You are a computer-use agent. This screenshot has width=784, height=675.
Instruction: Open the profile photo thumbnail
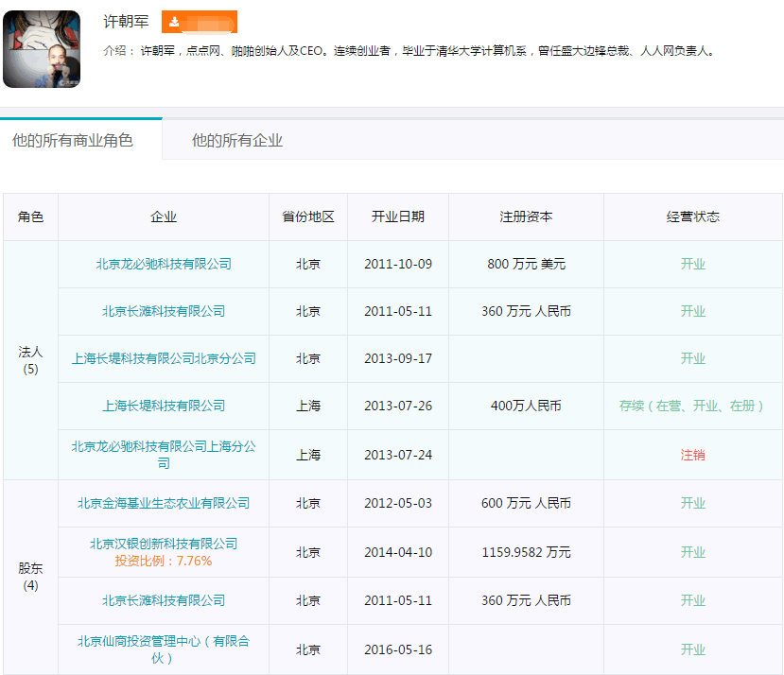point(42,49)
